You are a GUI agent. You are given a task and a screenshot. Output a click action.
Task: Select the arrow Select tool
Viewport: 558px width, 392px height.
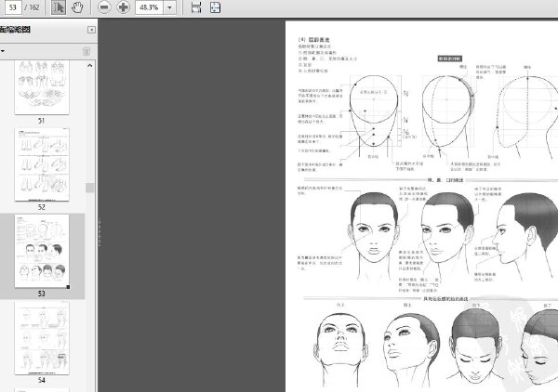(x=59, y=7)
